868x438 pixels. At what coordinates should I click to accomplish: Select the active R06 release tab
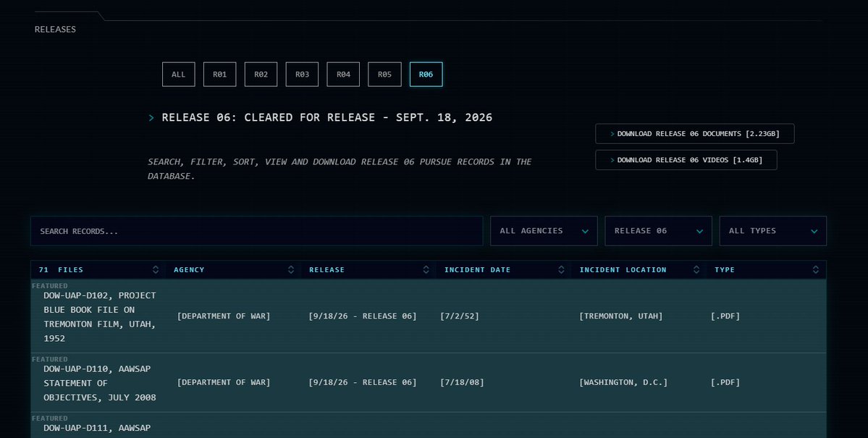tap(426, 74)
